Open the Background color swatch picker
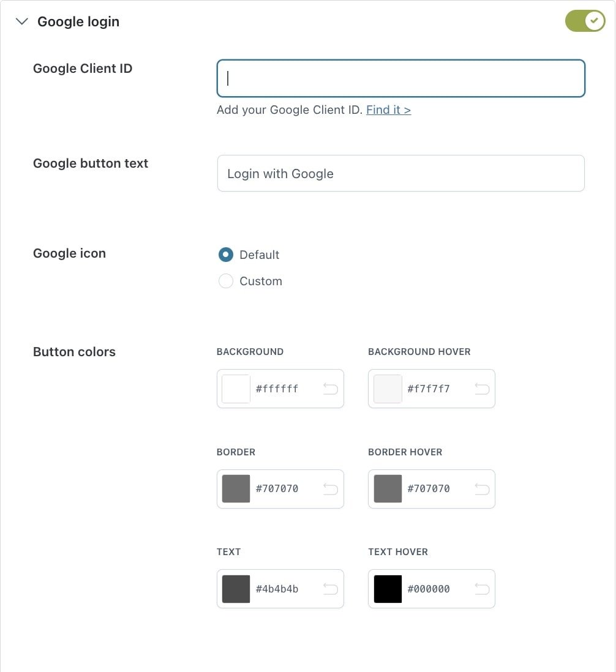Viewport: 616px width, 672px height. click(x=236, y=389)
